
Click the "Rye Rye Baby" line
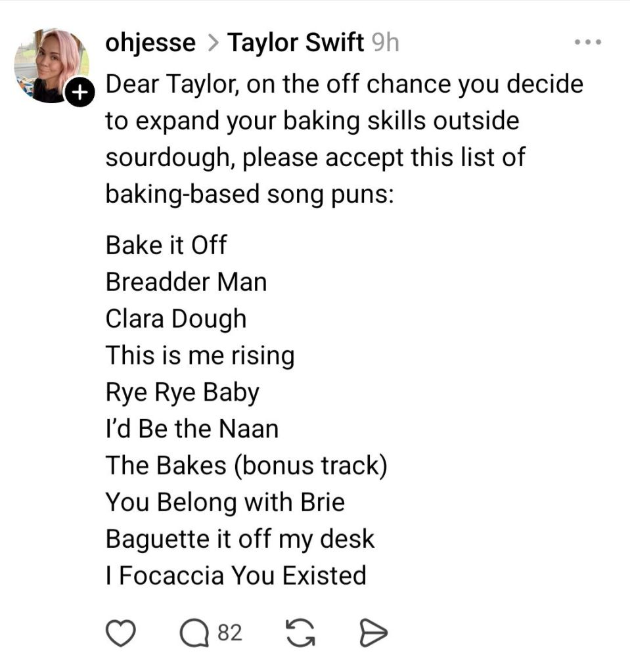coord(183,392)
